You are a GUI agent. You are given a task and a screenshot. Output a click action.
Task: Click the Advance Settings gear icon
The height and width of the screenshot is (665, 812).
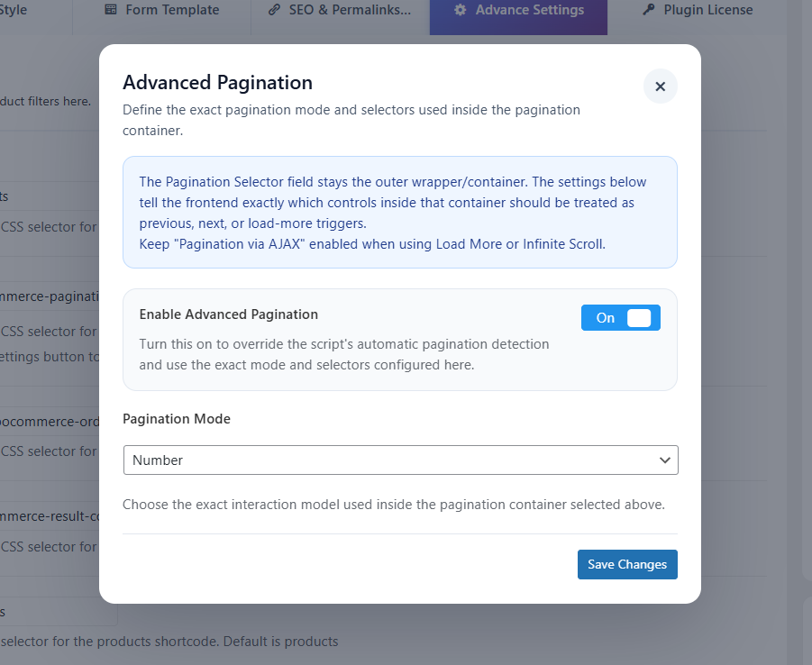(461, 10)
